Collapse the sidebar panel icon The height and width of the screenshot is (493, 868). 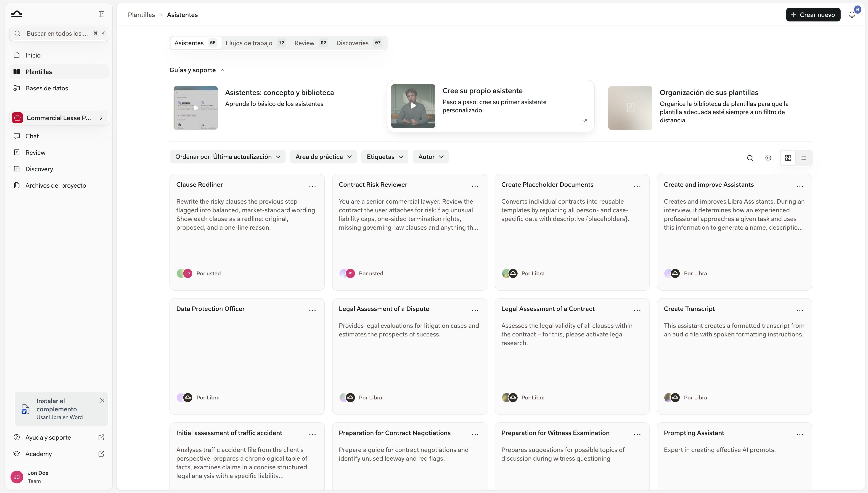tap(101, 14)
